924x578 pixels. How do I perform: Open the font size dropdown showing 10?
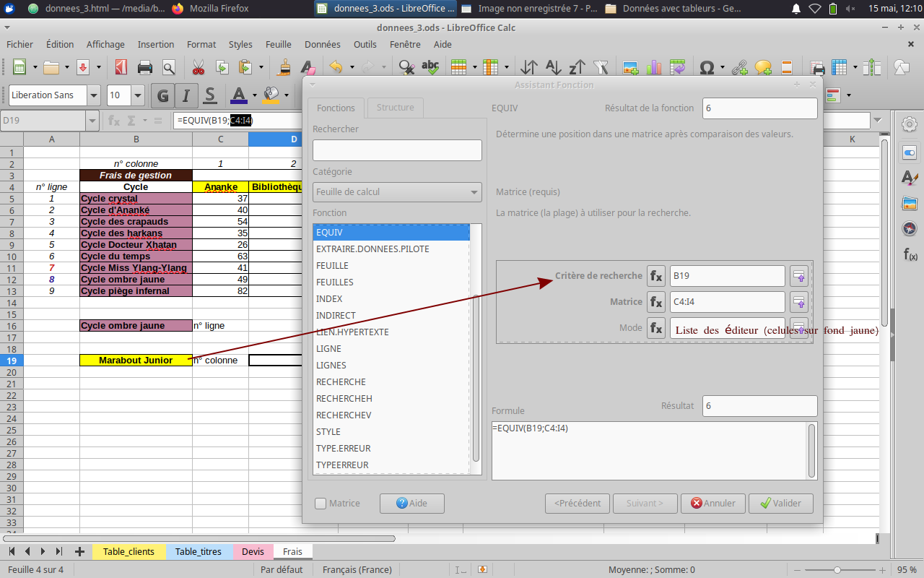[x=137, y=95]
